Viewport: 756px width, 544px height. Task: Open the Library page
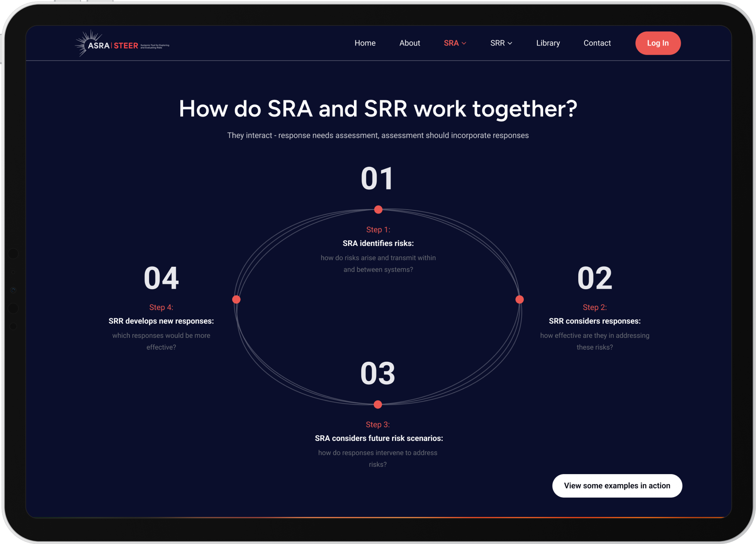[548, 43]
